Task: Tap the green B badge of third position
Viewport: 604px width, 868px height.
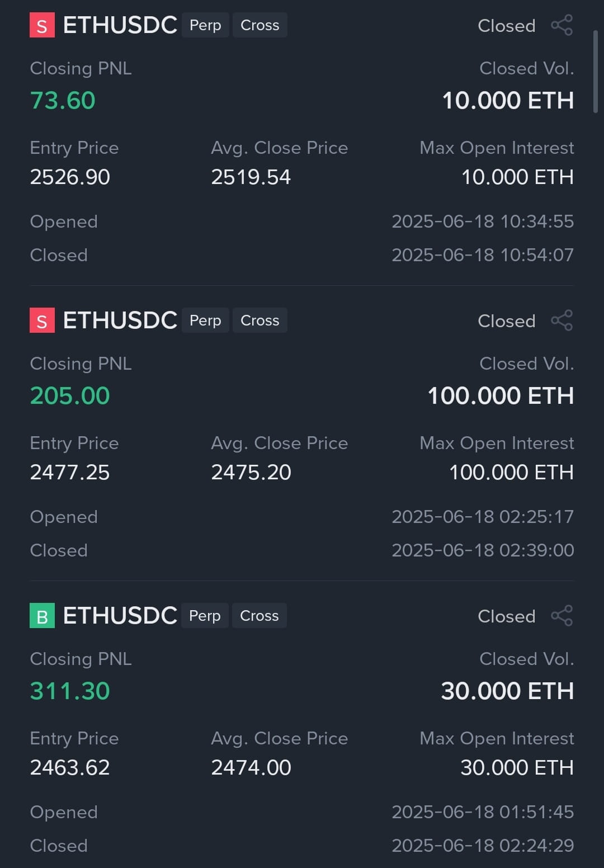Action: coord(42,616)
